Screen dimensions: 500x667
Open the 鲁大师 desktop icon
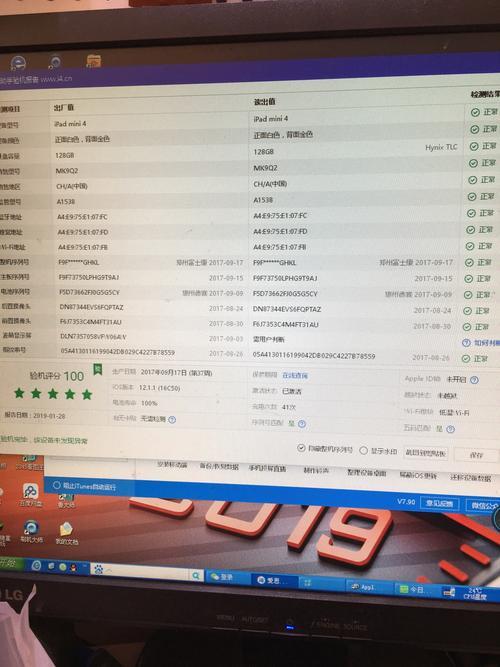click(x=66, y=501)
